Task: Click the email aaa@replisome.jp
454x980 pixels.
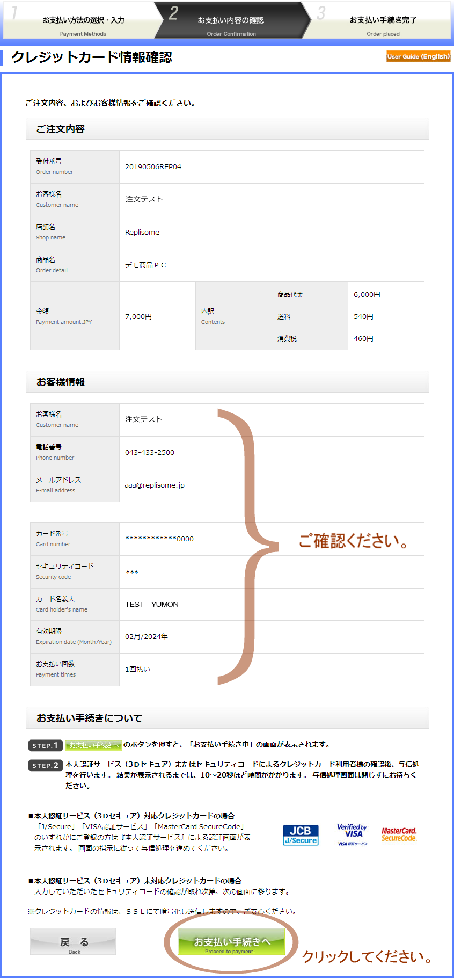Action: click(155, 485)
